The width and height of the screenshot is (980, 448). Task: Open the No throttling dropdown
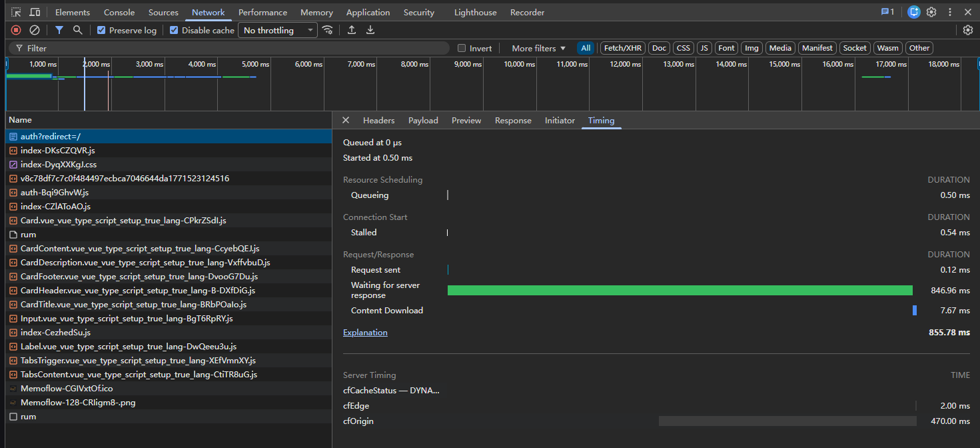(x=277, y=30)
